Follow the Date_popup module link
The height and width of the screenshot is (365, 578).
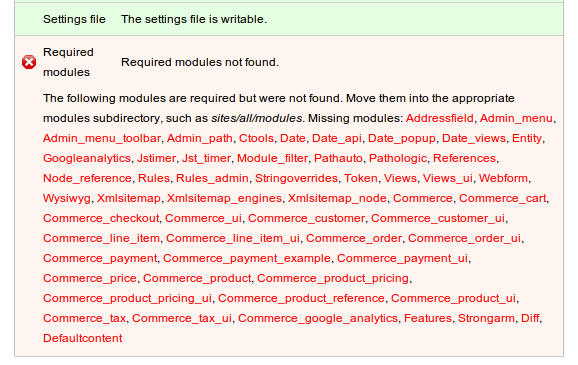pos(402,138)
